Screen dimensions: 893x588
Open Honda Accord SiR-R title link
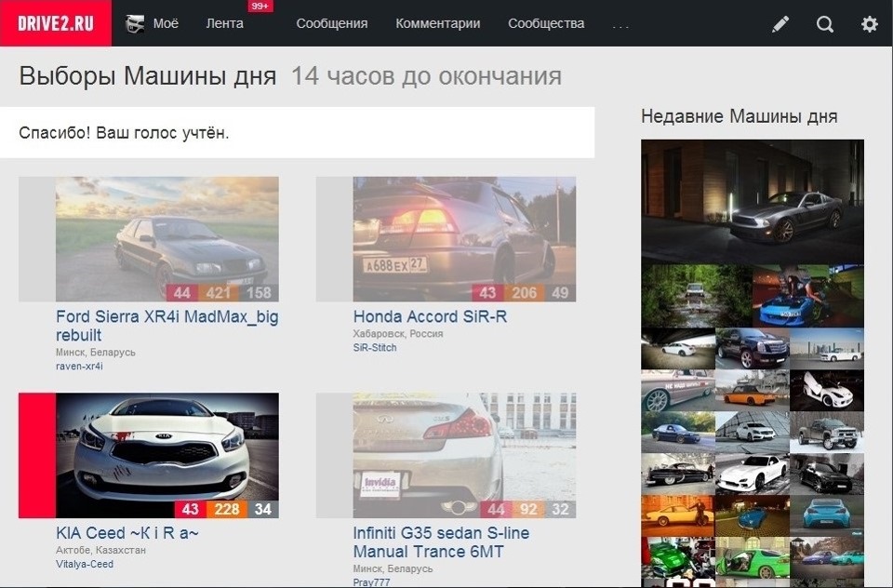(430, 316)
